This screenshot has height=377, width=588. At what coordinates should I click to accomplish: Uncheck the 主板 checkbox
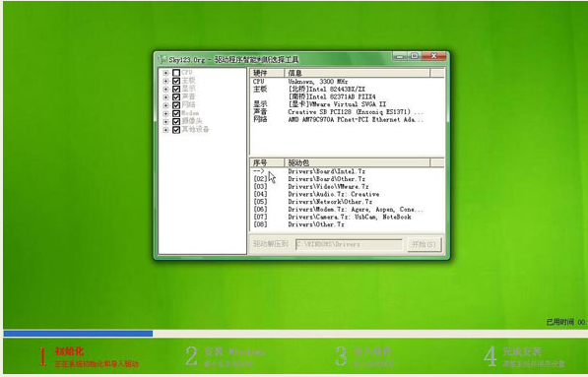[176, 81]
